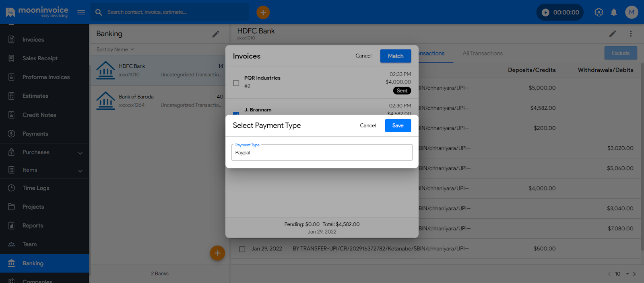The width and height of the screenshot is (644, 283).
Task: Open the notifications bell
Action: point(614,12)
